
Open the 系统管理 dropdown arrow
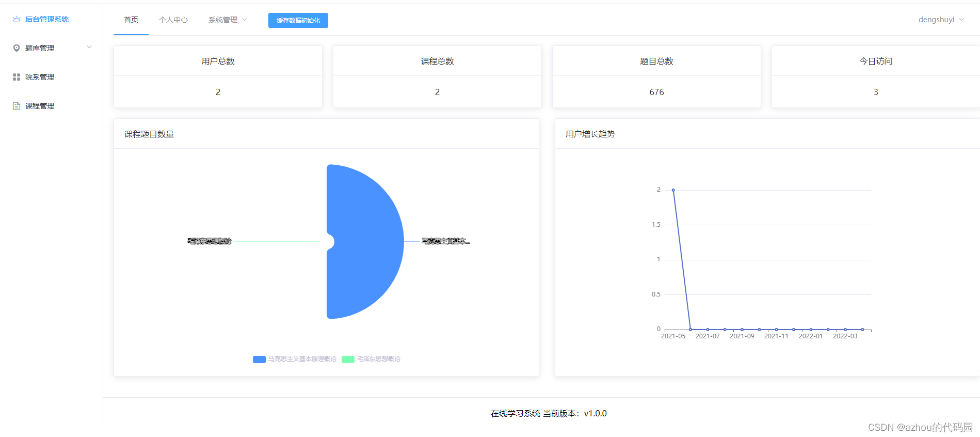245,20
